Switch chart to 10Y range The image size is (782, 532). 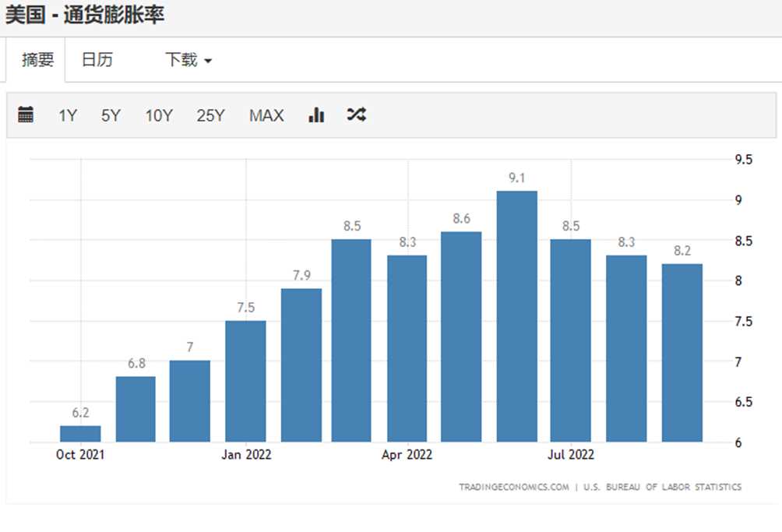click(x=159, y=116)
